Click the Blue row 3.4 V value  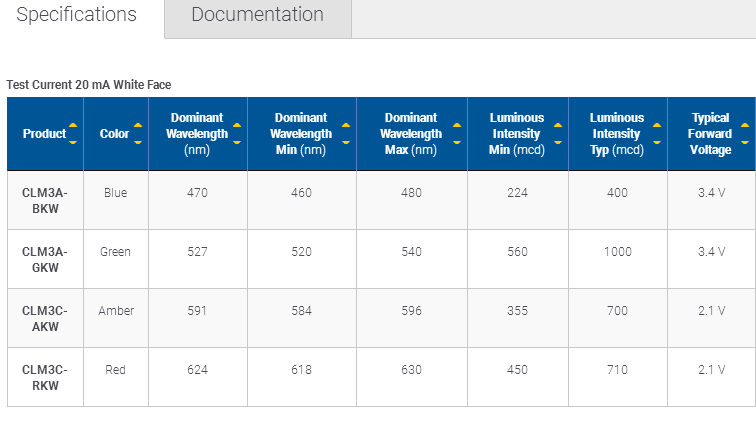pyautogui.click(x=711, y=193)
